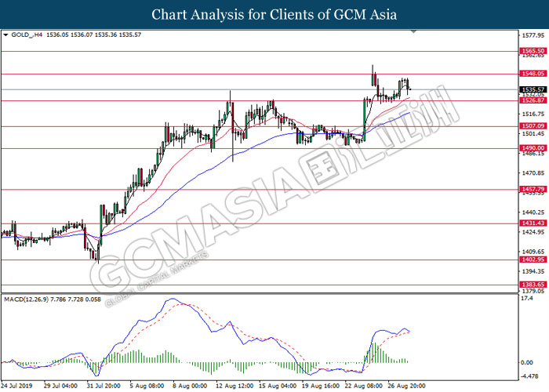Screen dimensions: 549x392
Task: Click the GOLD_H4 symbol title text
Action: [x=27, y=35]
